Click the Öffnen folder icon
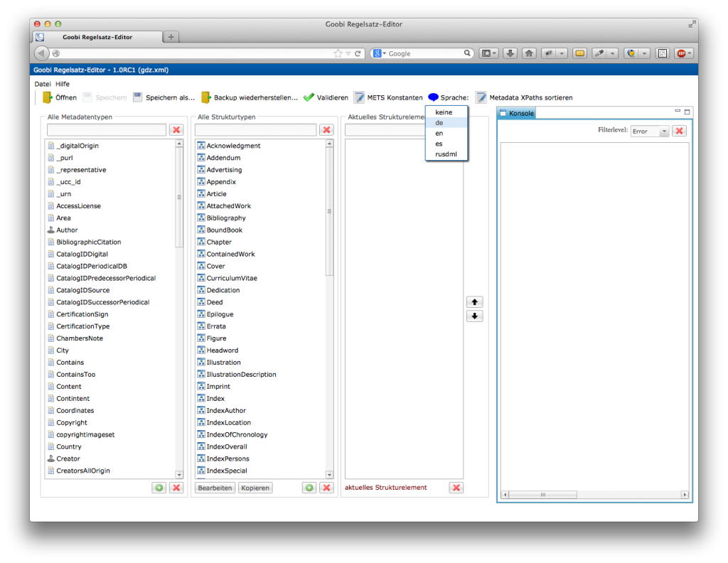This screenshot has width=728, height=563. tap(48, 97)
